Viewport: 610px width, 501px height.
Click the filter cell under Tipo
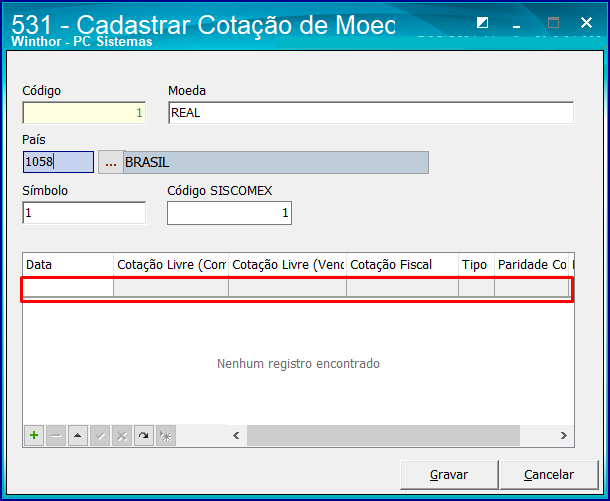476,288
